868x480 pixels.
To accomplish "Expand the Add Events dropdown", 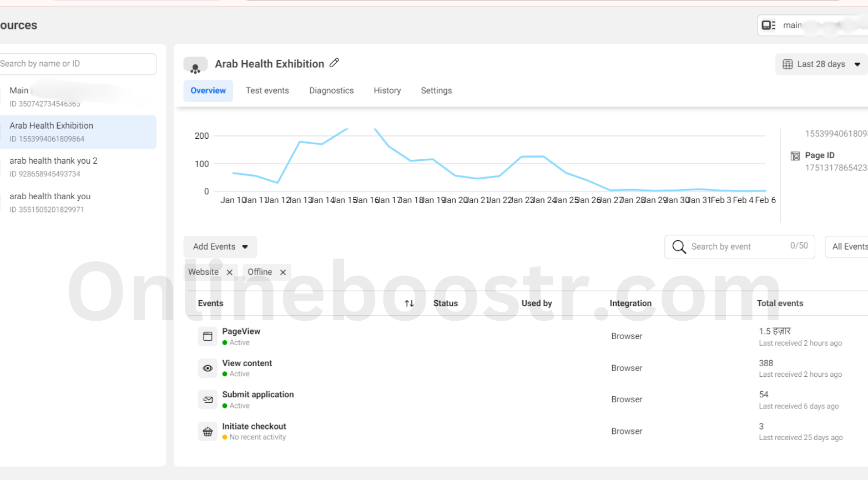I will point(220,247).
